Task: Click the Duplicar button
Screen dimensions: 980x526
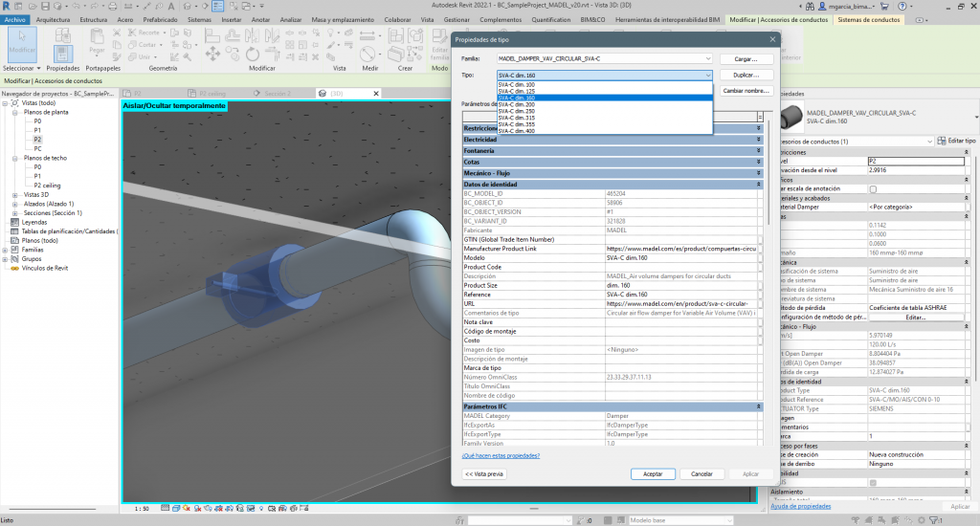Action: pos(746,75)
